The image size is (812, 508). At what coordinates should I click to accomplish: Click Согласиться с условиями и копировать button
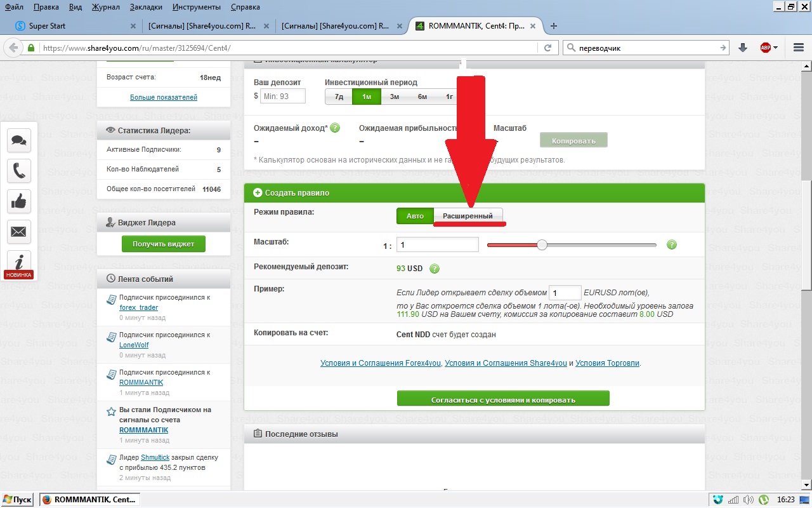(x=503, y=399)
